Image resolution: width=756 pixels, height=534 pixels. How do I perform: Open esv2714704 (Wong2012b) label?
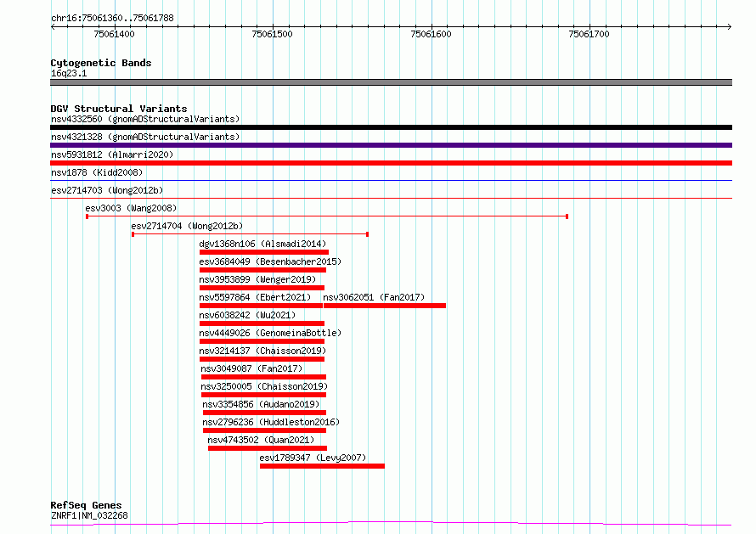tap(187, 226)
